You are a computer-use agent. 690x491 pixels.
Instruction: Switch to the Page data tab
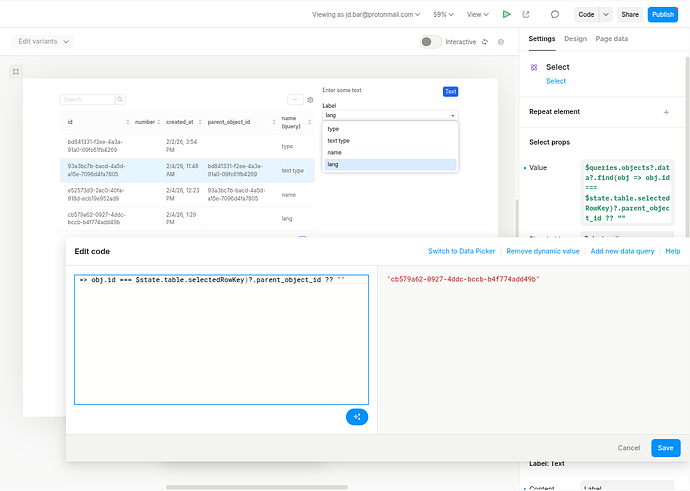[611, 38]
